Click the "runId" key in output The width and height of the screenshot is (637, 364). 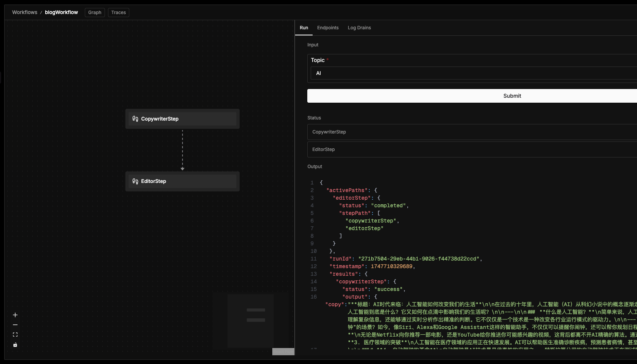pos(340,259)
